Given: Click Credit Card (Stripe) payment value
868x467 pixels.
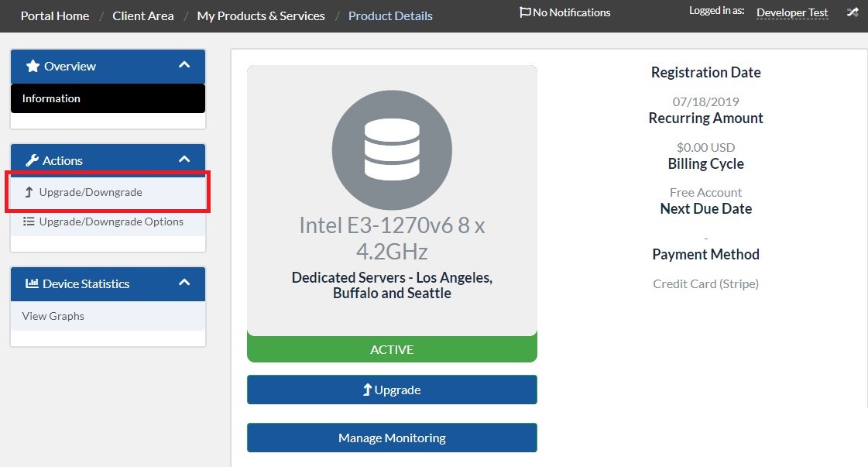Looking at the screenshot, I should [x=706, y=284].
